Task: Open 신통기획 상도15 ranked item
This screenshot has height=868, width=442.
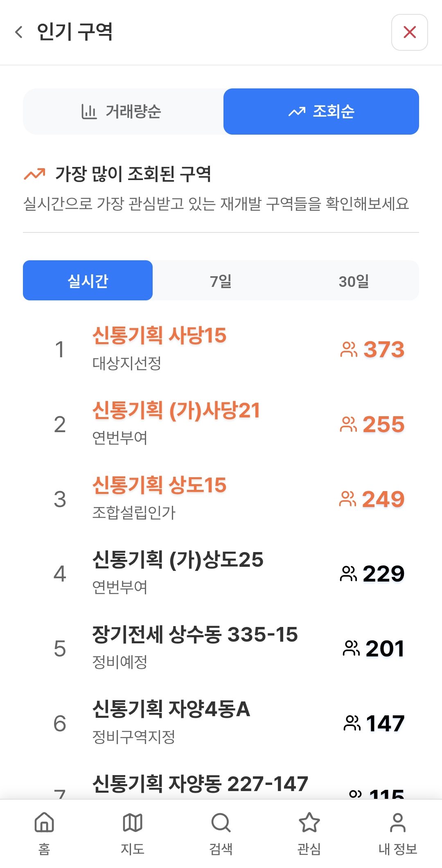Action: [159, 485]
